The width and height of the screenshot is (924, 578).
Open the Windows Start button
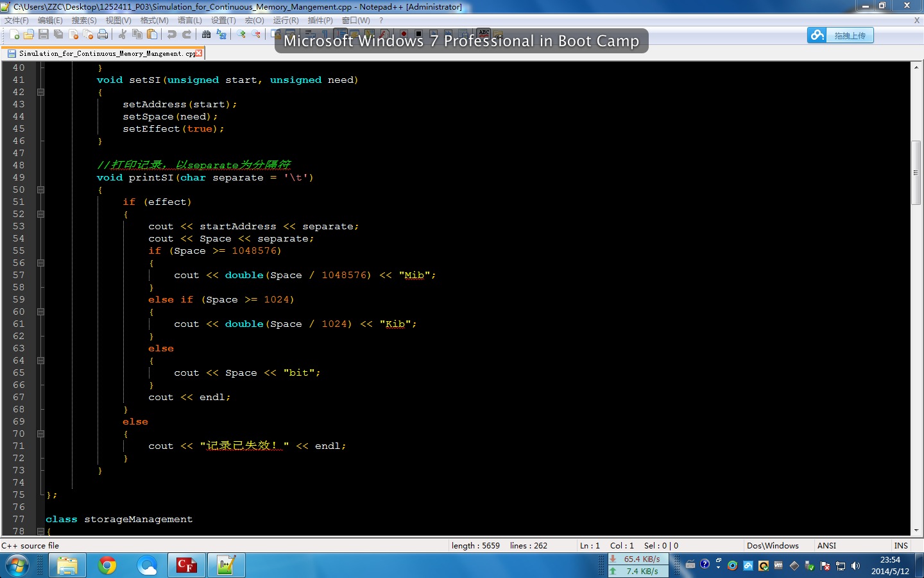(17, 565)
